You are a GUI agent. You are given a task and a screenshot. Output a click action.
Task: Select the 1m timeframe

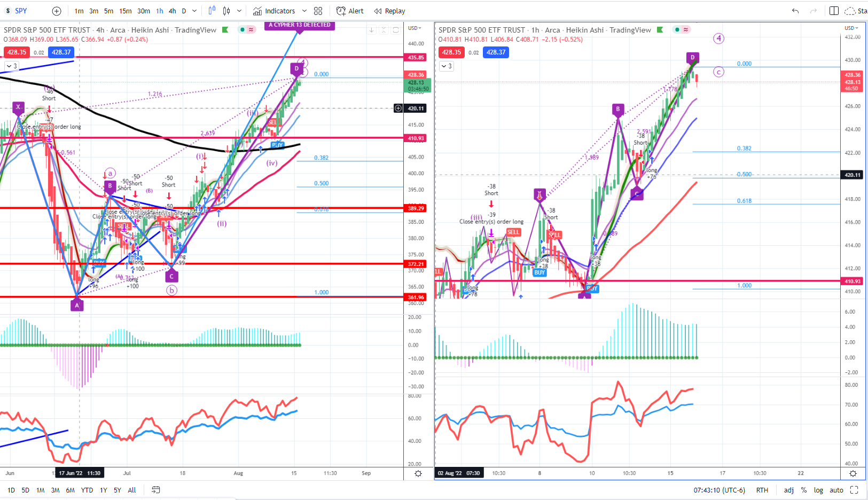pyautogui.click(x=79, y=11)
